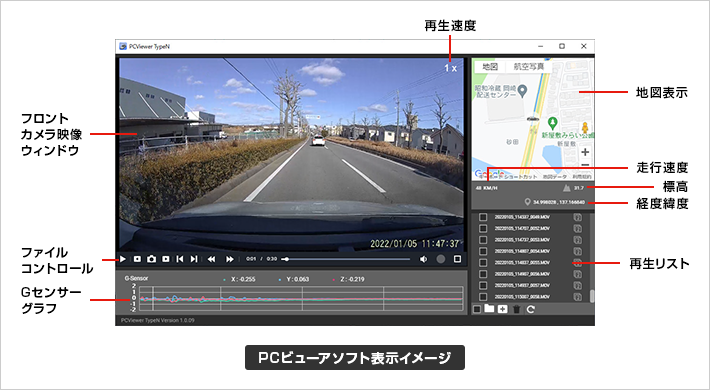
Task: Click the file icon in the 0057.MOV row
Action: tap(577, 285)
